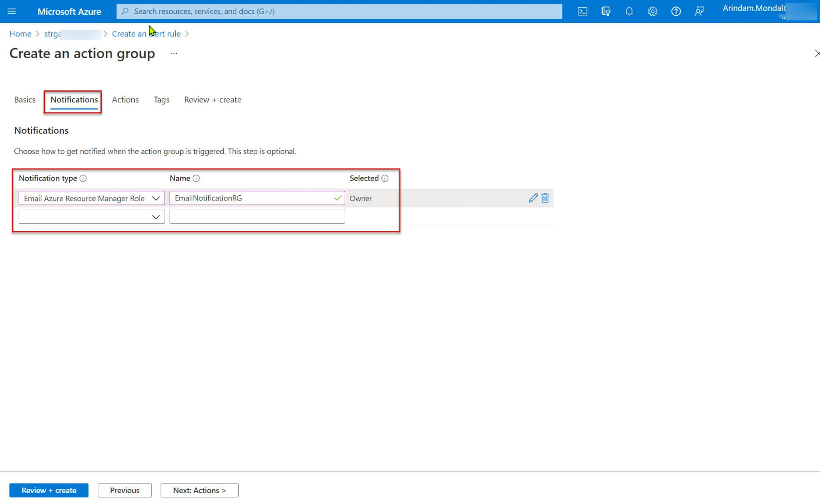The height and width of the screenshot is (504, 820).
Task: Go back using the Previous button
Action: coord(125,490)
